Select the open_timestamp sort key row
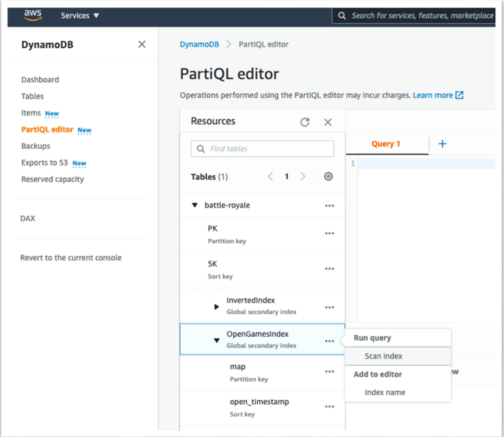This screenshot has height=437, width=504. coord(262,408)
